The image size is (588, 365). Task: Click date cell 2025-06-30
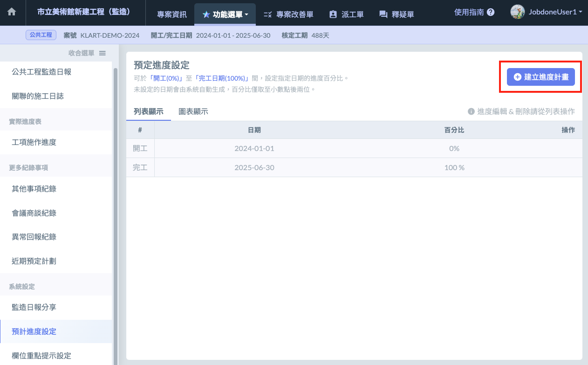(254, 167)
